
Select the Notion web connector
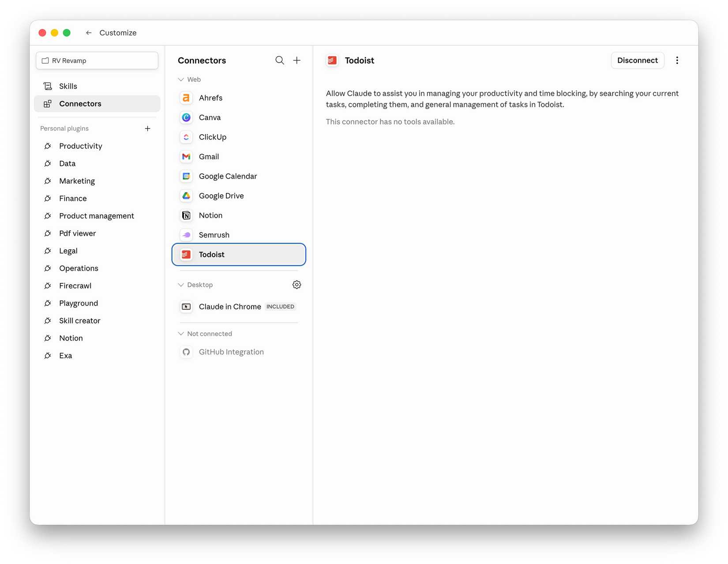coord(239,215)
